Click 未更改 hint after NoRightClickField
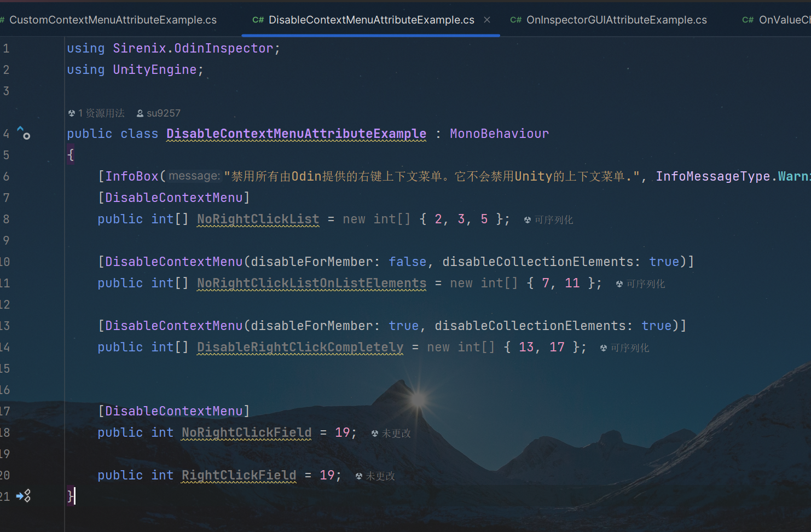Image resolution: width=811 pixels, height=532 pixels. click(396, 433)
